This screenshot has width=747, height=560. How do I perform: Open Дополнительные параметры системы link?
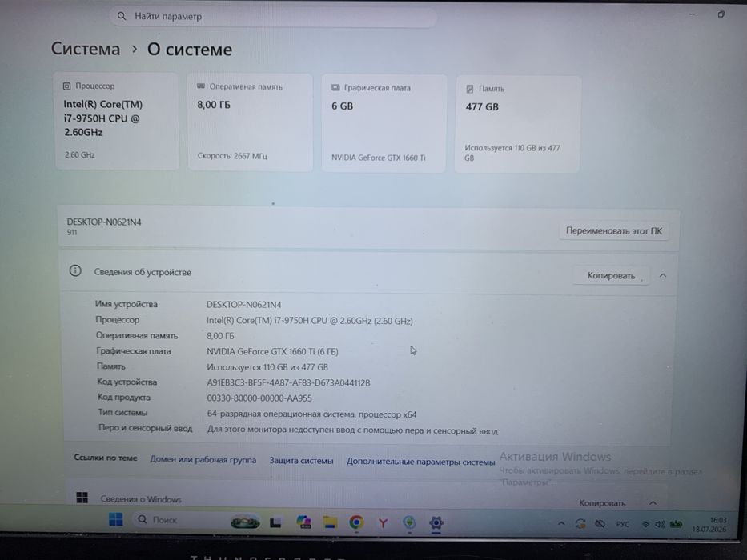(x=420, y=462)
